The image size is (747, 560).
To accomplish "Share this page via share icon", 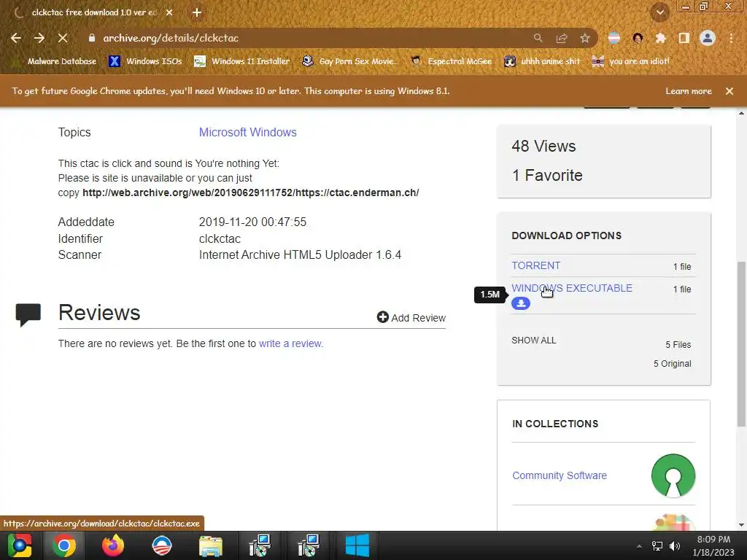I will tap(562, 38).
